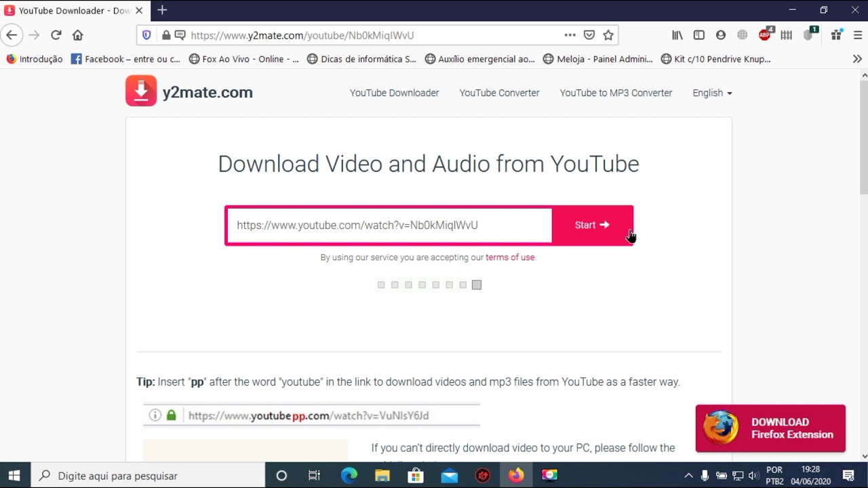
Task: Save page to Pocket
Action: [589, 35]
